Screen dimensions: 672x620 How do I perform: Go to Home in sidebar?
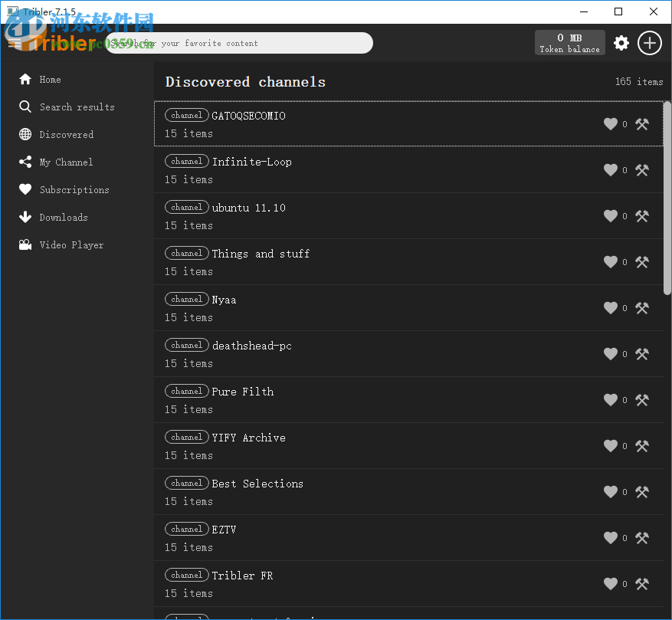(40, 80)
